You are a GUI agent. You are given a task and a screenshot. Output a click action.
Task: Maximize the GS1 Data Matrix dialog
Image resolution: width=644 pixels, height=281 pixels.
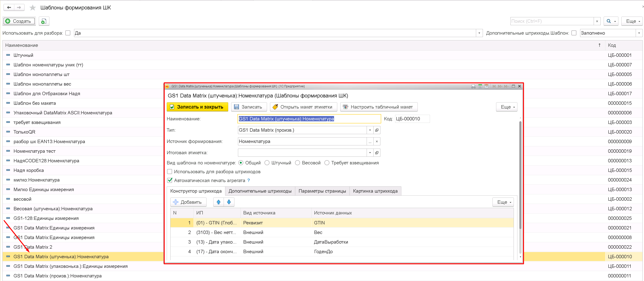[513, 86]
